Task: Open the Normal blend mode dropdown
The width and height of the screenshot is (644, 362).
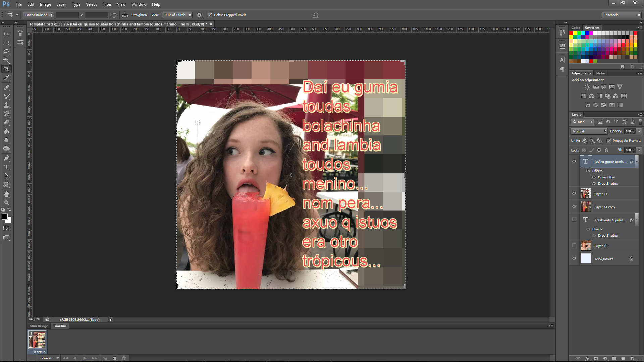Action: tap(589, 131)
